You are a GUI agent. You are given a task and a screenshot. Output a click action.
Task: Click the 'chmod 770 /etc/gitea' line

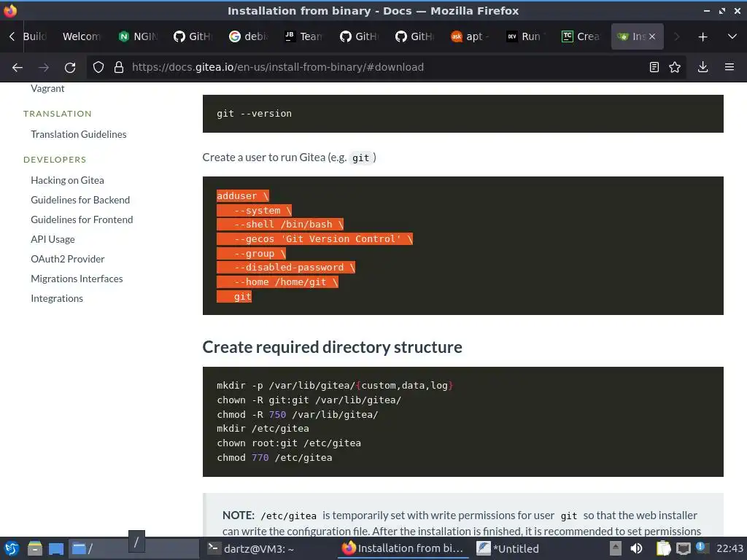274,458
